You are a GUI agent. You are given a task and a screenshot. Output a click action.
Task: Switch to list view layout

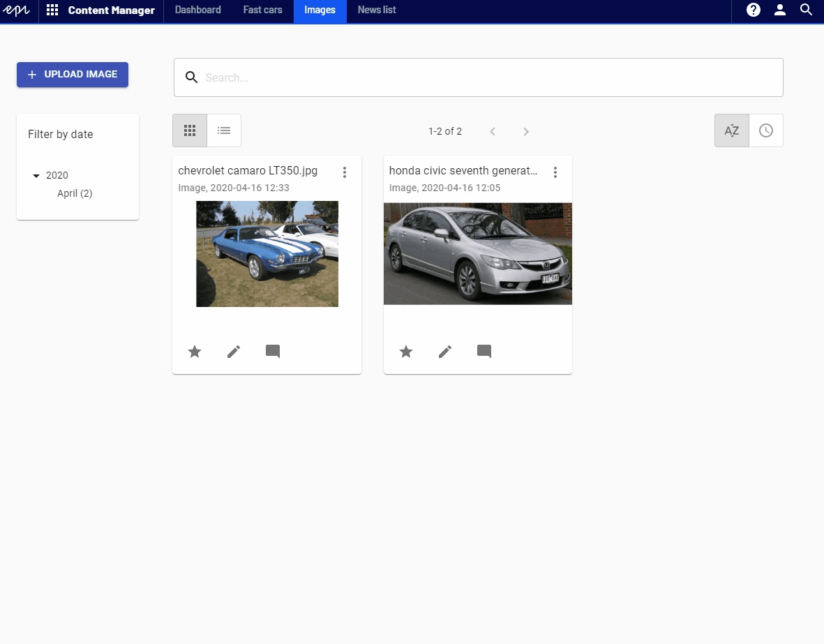pyautogui.click(x=223, y=130)
